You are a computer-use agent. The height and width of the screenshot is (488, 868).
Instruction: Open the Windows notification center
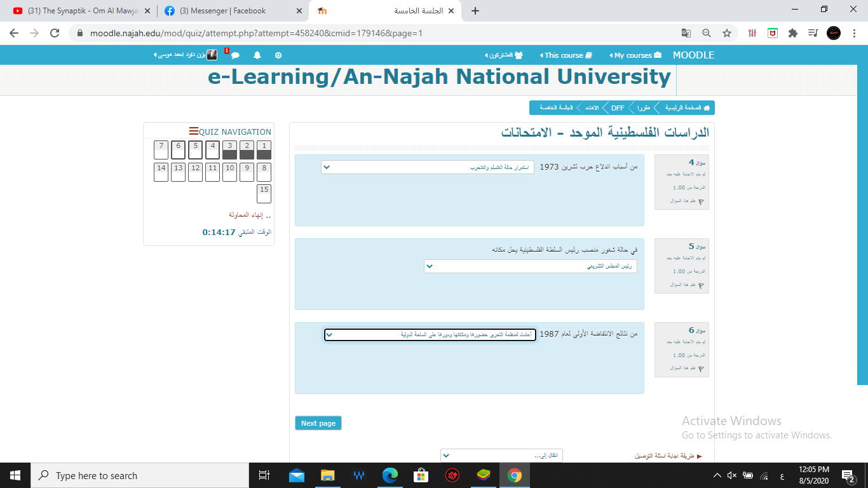coord(848,475)
